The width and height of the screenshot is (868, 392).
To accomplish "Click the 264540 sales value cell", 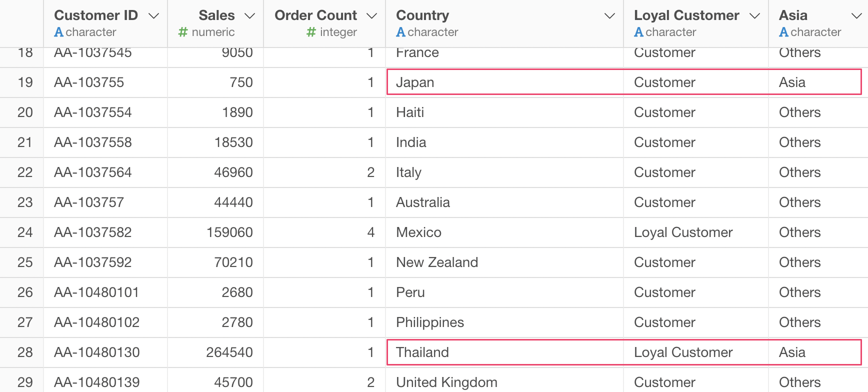I will pos(229,352).
